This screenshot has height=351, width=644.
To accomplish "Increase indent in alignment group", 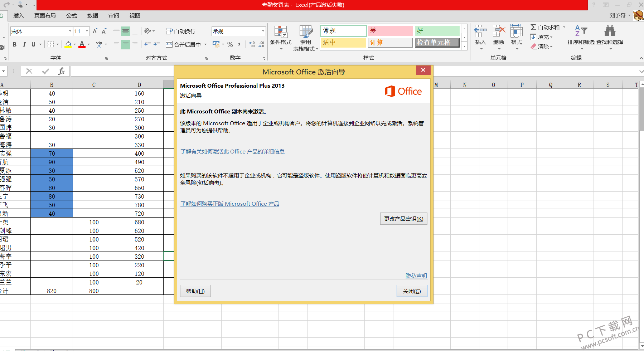I will tap(157, 44).
